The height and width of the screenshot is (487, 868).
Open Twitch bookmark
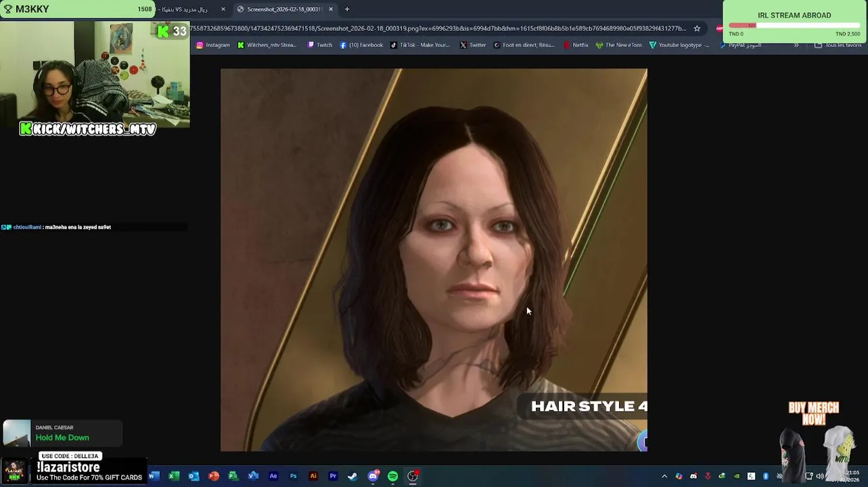tap(319, 45)
